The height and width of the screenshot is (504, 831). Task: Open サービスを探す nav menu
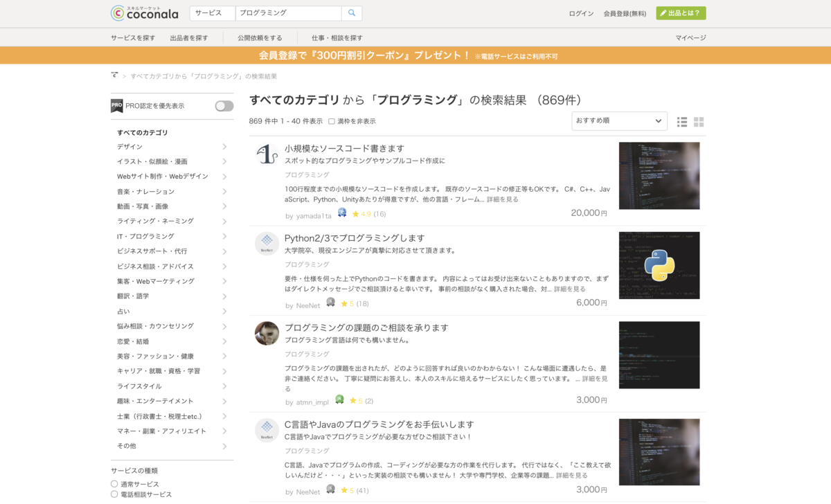click(133, 38)
